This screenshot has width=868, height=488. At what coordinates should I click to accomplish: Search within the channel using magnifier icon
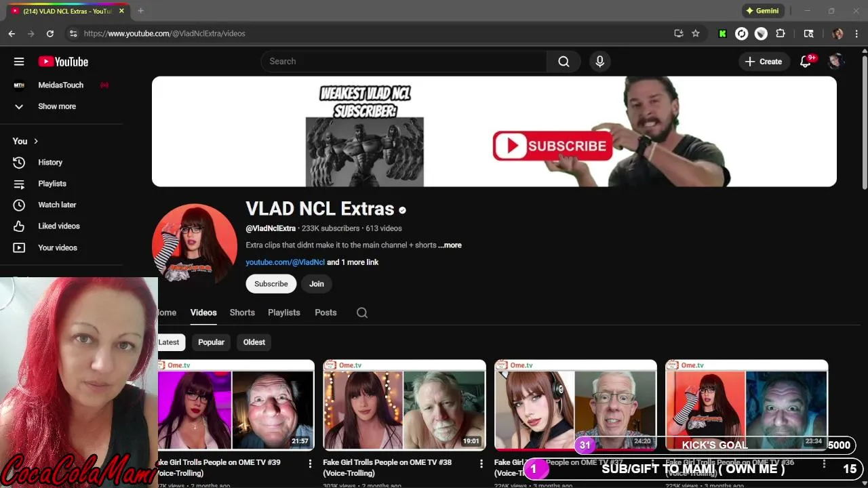[x=362, y=312]
